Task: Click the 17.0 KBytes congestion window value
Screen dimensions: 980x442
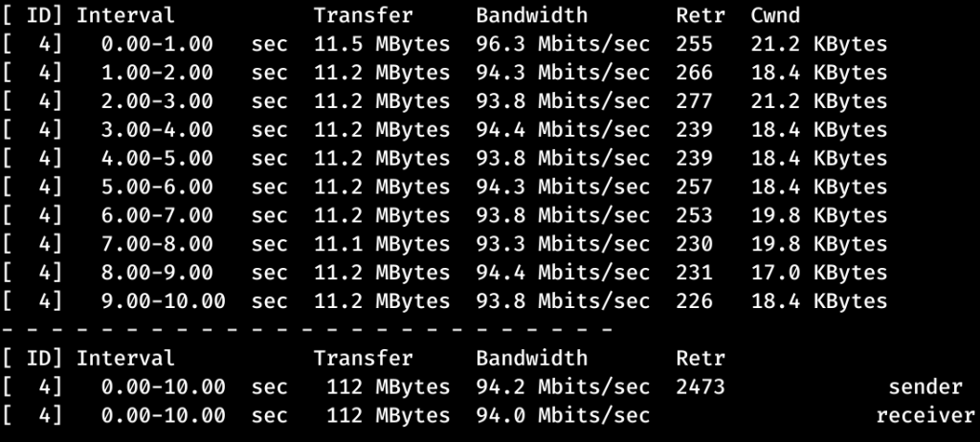Action: [x=818, y=274]
